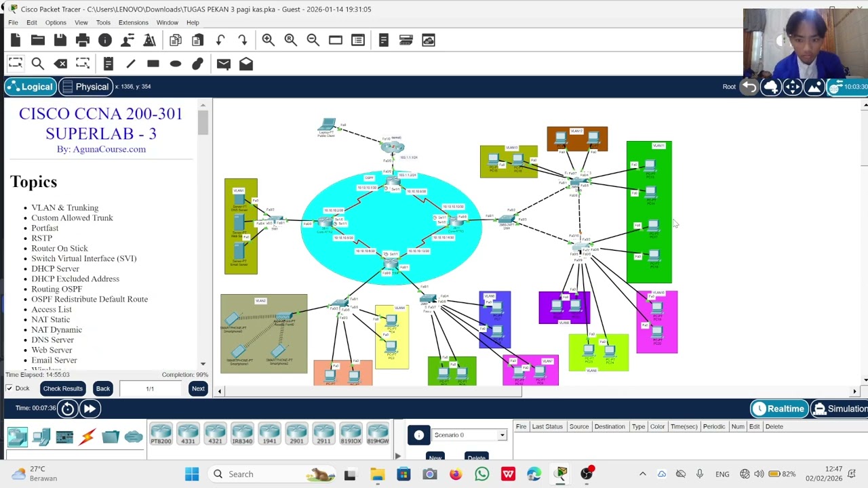Viewport: 868px width, 488px height.
Task: Pick the 2911 router from the device list
Action: pyautogui.click(x=323, y=434)
